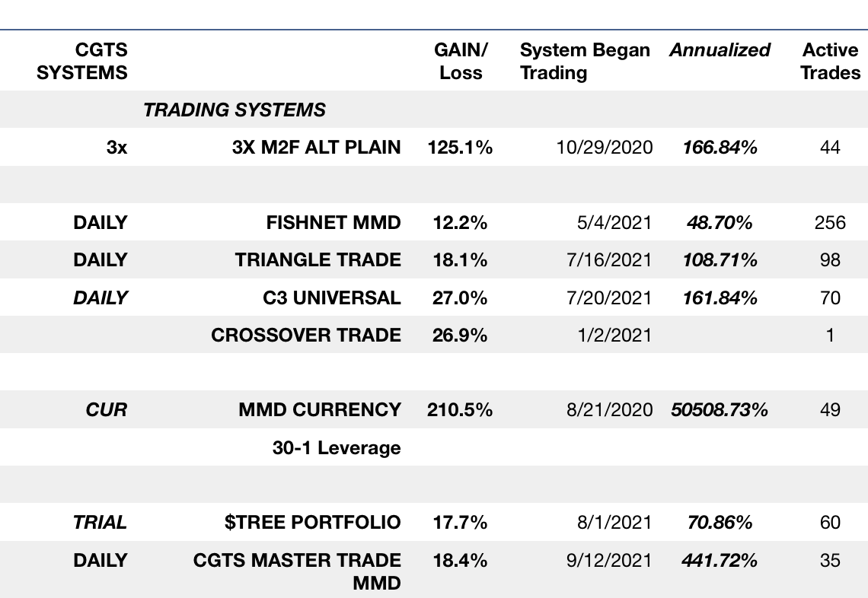
Task: Click the Active Trades column header
Action: tap(830, 62)
